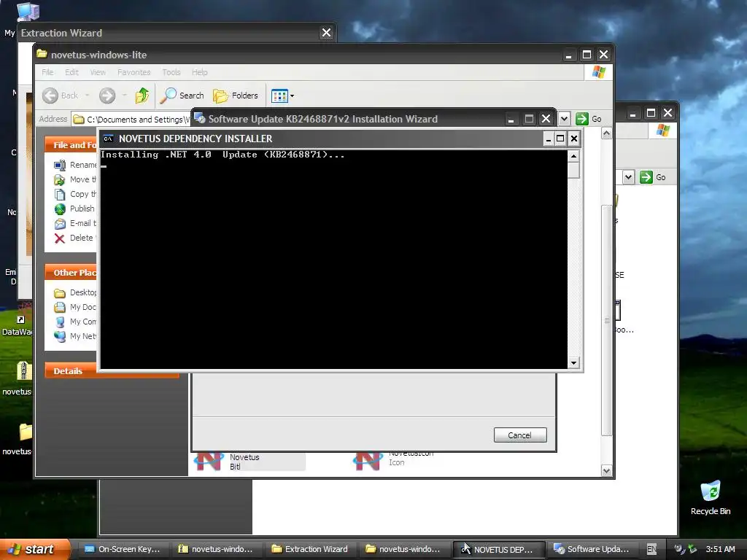The image size is (747, 560).
Task: Select the novetus folder desktop icon
Action: 26,432
